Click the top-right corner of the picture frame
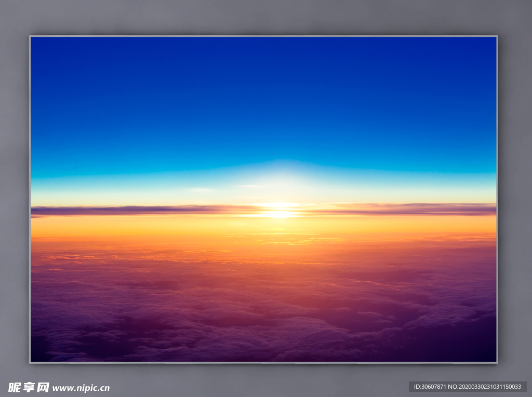This screenshot has width=532, height=397. point(497,36)
